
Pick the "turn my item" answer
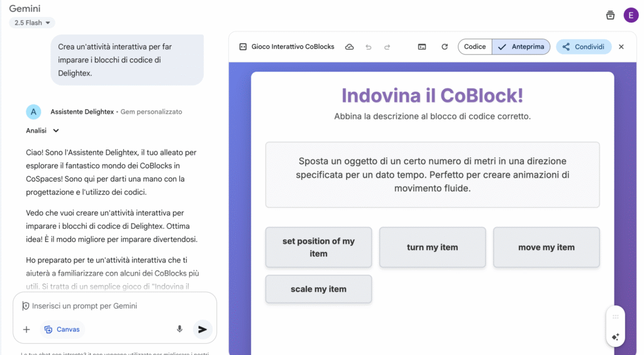[x=432, y=248]
